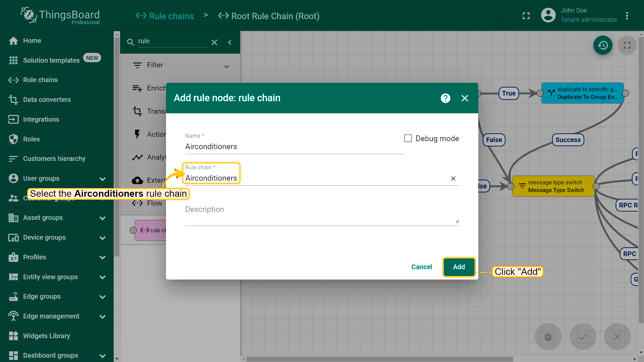Click the False connection label

pos(494,140)
